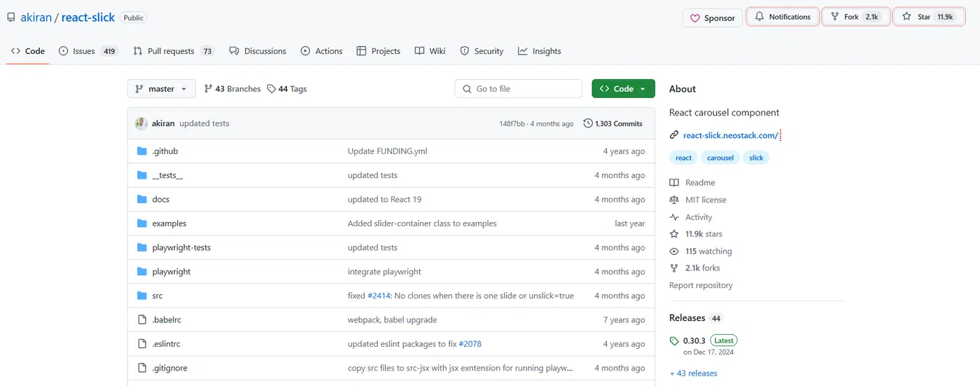Click the src folder icon
The width and height of the screenshot is (980, 386).
tap(142, 296)
